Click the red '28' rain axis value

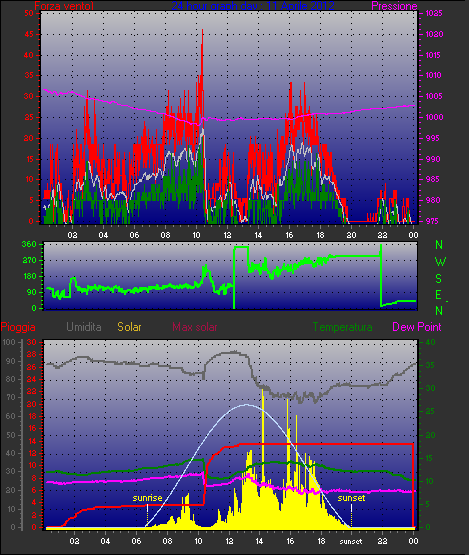click(32, 355)
